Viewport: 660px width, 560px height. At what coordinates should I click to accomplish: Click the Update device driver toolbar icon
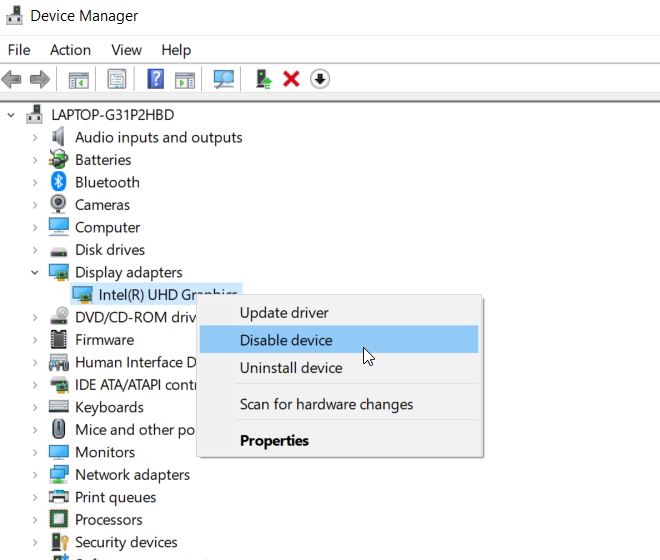[264, 79]
